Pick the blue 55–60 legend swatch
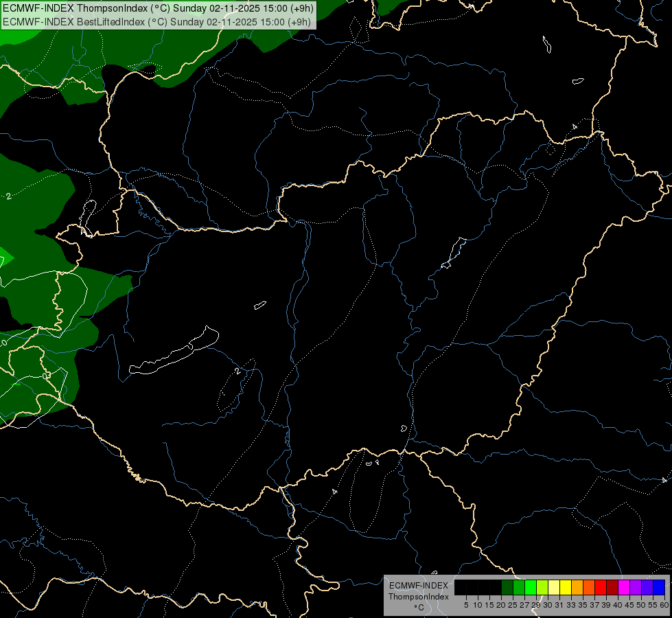The image size is (672, 618). [659, 587]
